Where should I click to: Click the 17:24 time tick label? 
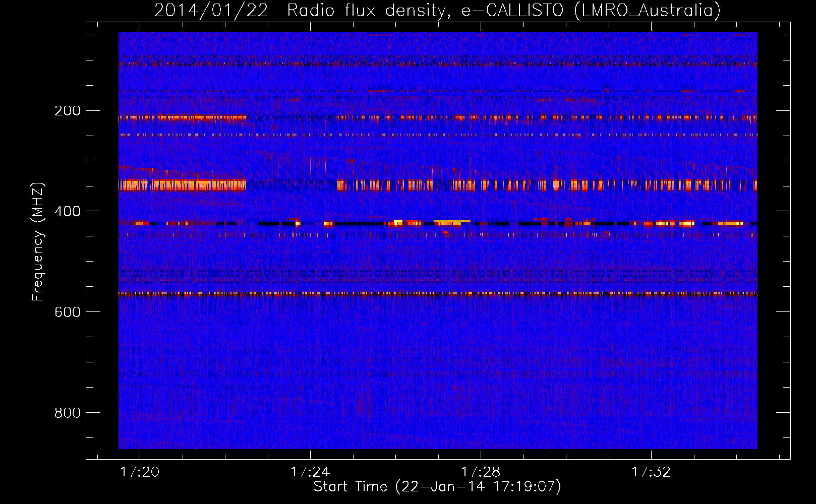[310, 472]
